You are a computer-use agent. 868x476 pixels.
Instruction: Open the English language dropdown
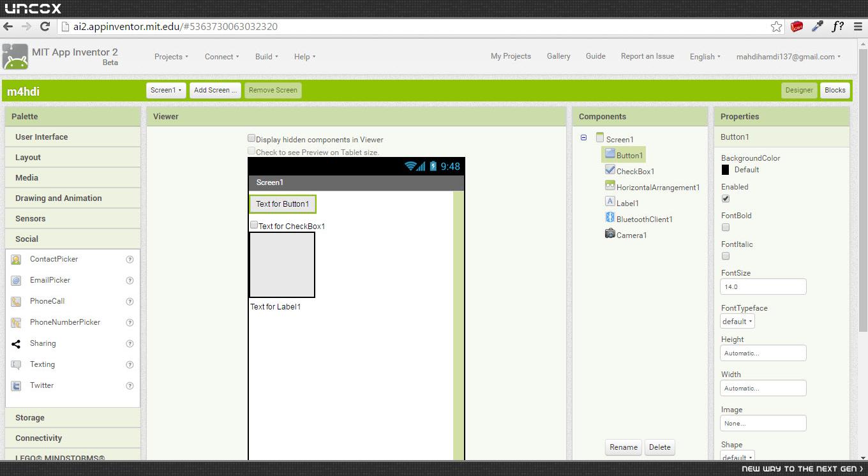pyautogui.click(x=705, y=57)
